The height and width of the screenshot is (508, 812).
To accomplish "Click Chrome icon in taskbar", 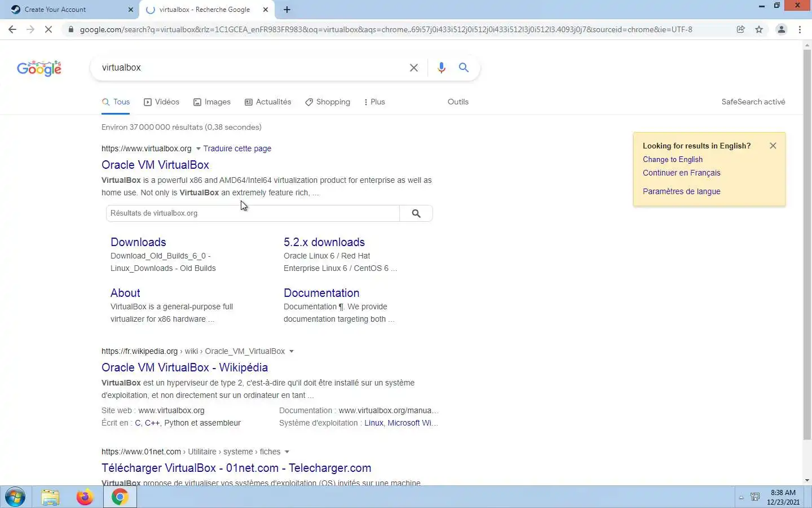I will tap(120, 497).
